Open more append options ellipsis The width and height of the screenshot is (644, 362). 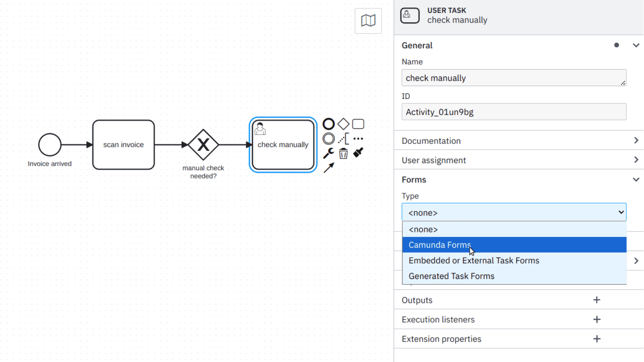(358, 139)
